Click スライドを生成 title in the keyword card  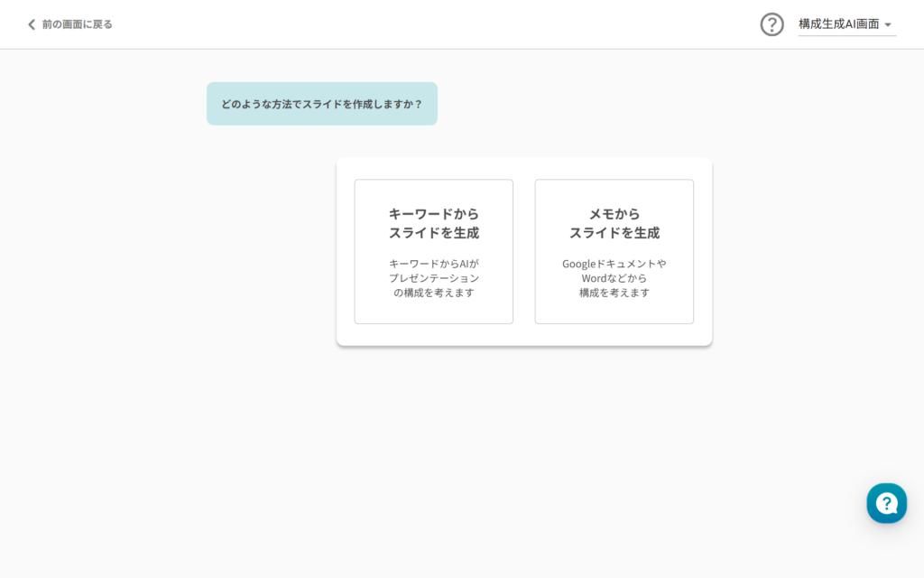click(x=433, y=233)
